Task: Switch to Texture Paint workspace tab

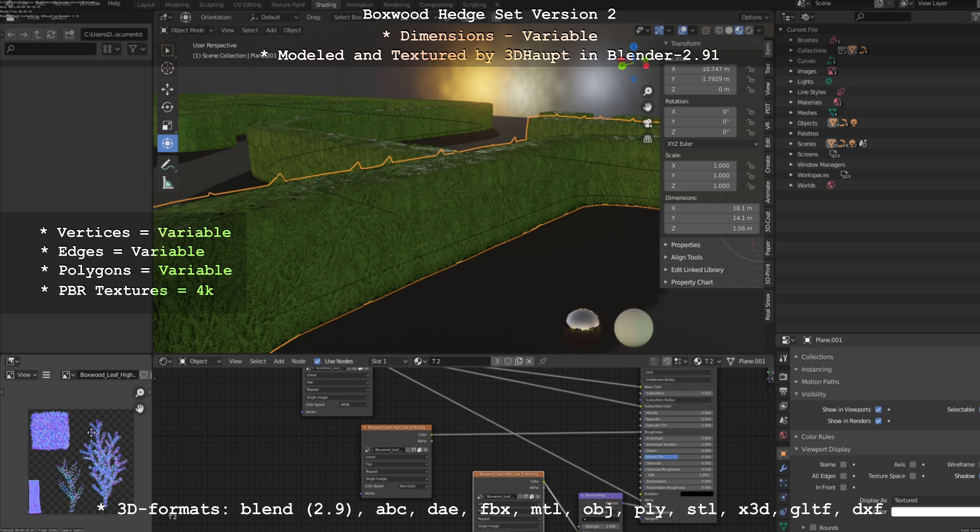Action: 288,5
